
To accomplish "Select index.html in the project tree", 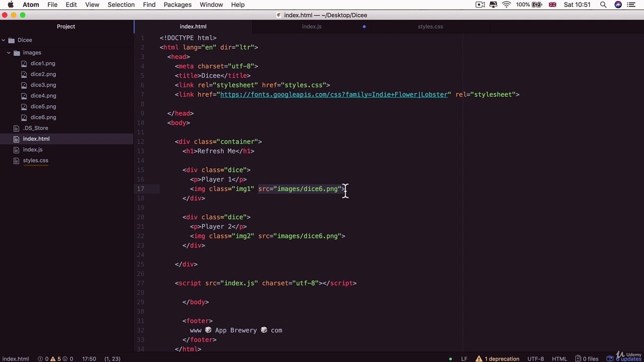I will tap(36, 139).
